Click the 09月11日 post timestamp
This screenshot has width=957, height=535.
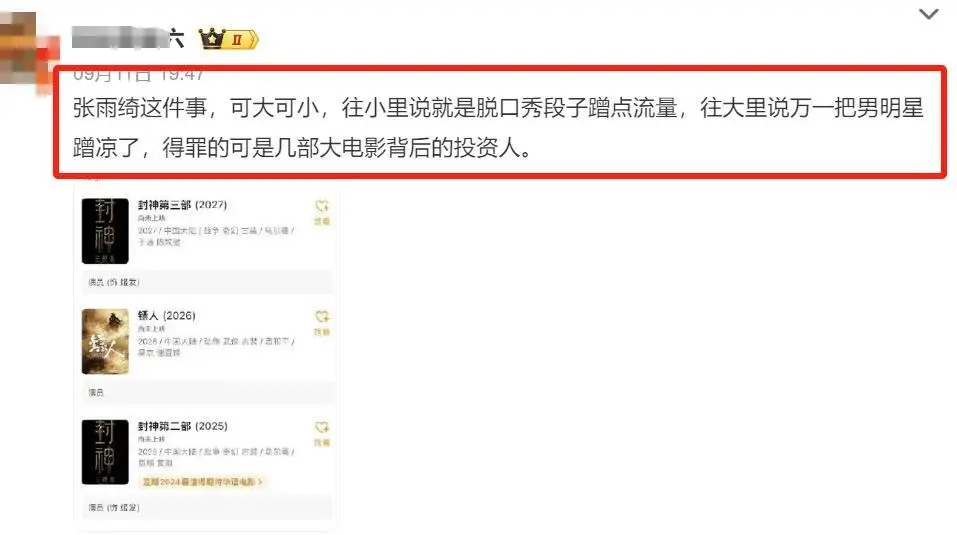138,74
